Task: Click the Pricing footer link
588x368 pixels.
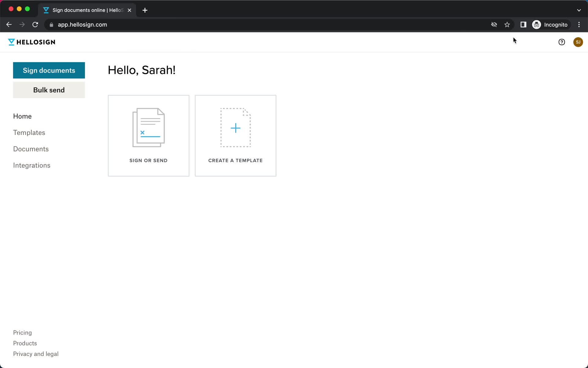Action: click(22, 332)
